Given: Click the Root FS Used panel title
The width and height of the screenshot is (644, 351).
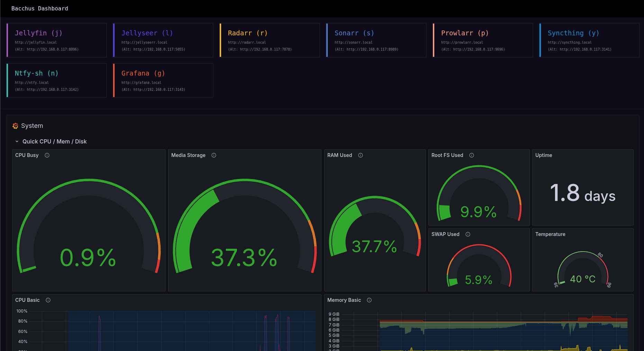Looking at the screenshot, I should pyautogui.click(x=447, y=155).
